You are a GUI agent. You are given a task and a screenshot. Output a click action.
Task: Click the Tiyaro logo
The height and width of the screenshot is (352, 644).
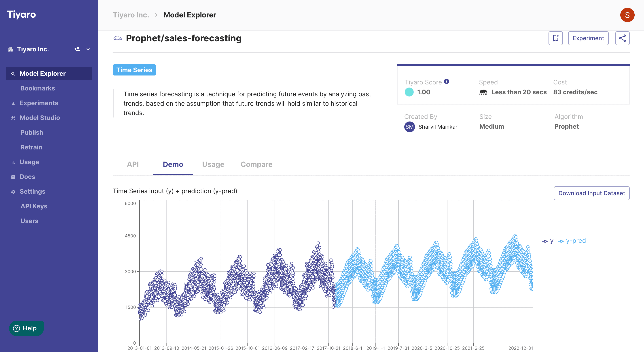coord(21,15)
